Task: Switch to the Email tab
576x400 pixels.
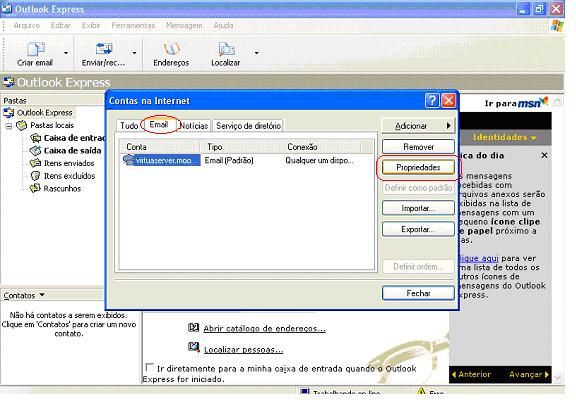Action: (159, 125)
